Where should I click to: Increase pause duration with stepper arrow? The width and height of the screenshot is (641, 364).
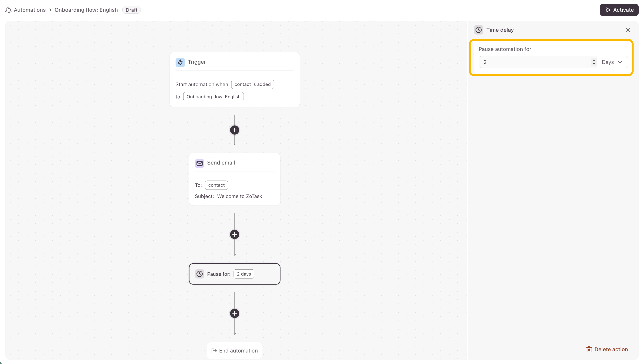[x=594, y=60]
